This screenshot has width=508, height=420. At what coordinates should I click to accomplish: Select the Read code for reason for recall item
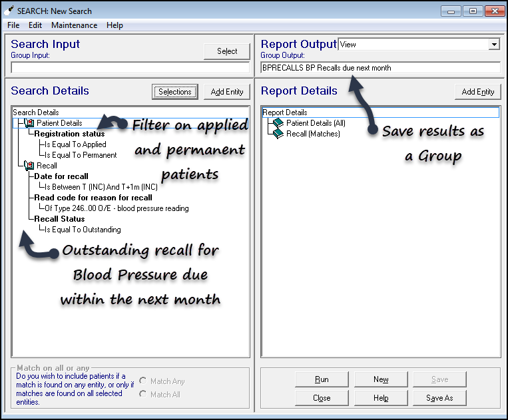(x=93, y=198)
